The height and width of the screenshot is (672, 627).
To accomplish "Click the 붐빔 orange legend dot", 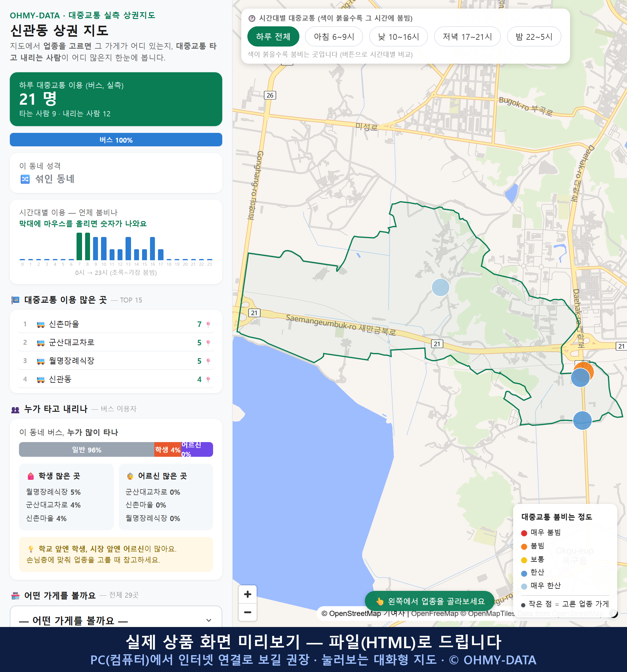I will point(524,546).
